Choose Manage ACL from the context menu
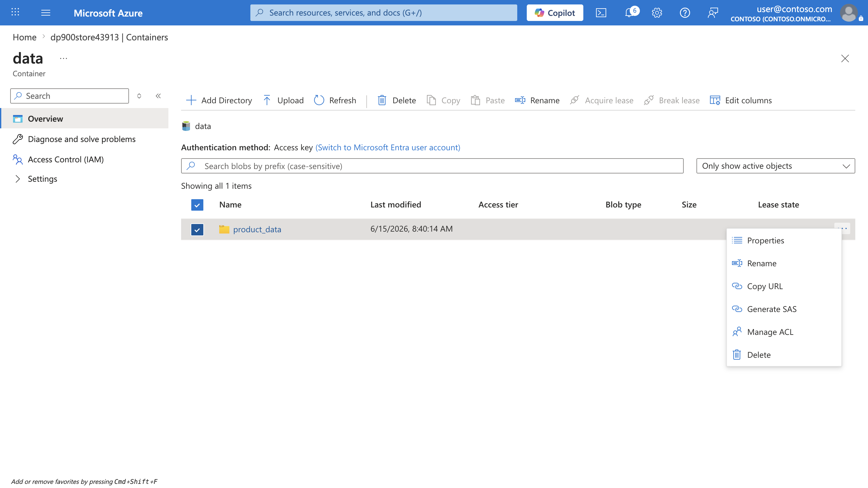The image size is (868, 488). click(784, 332)
